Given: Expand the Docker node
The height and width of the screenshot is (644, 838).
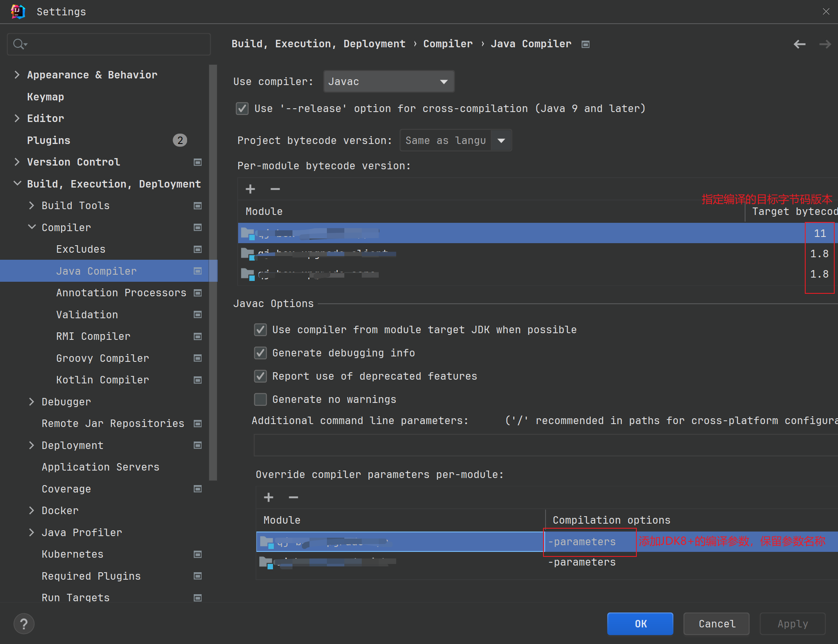Looking at the screenshot, I should pos(32,510).
